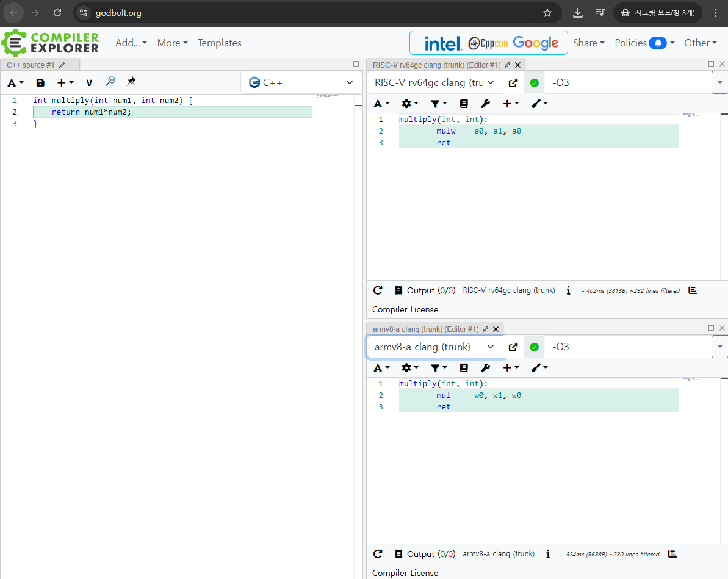Rename the C++ source #1 tab with the pencil
The image size is (728, 579).
coord(62,65)
